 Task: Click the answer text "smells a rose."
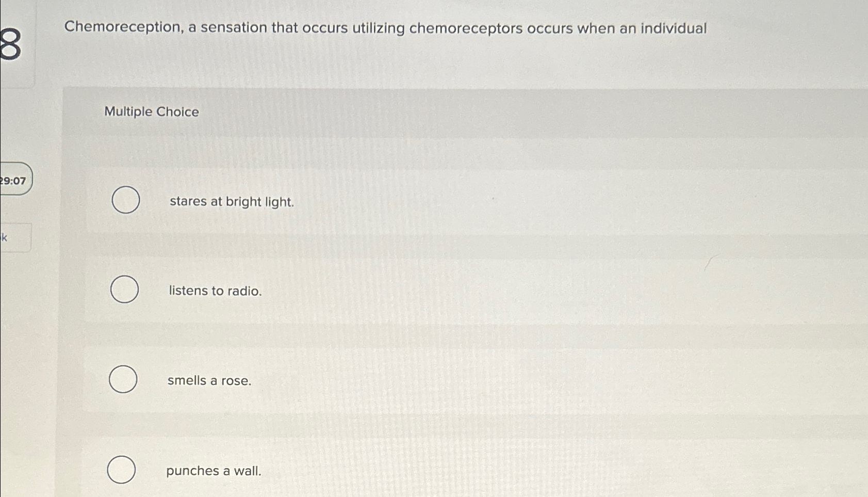pyautogui.click(x=209, y=381)
